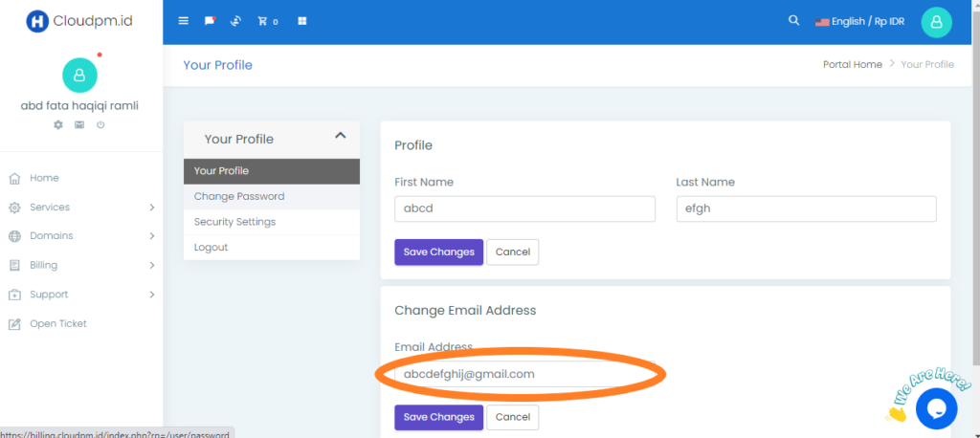Go to Portal Home breadcrumb link
980x438 pixels.
click(x=853, y=64)
